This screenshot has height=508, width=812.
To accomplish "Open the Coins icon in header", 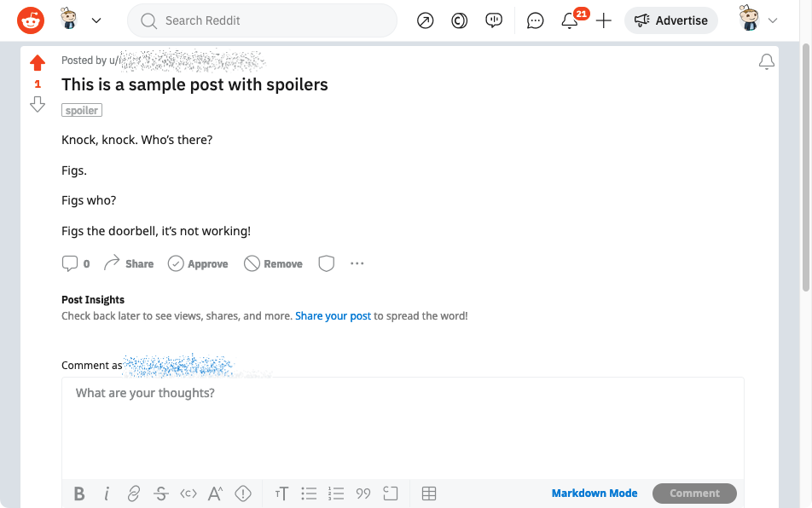I will (x=459, y=20).
